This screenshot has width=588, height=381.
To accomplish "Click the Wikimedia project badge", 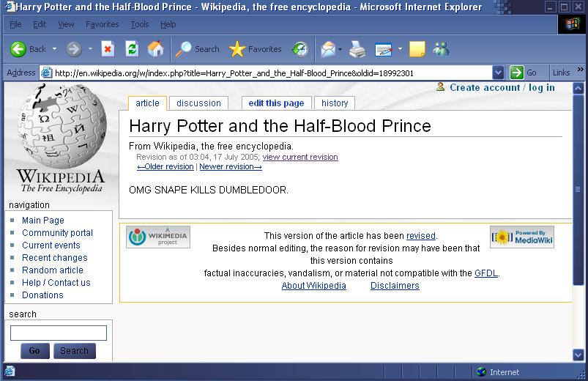I will 158,237.
